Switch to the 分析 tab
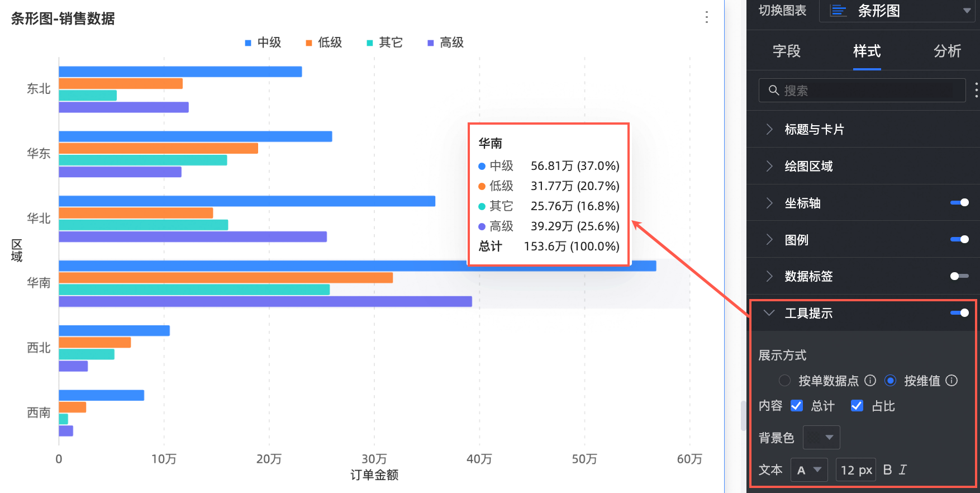This screenshot has height=493, width=980. [947, 51]
